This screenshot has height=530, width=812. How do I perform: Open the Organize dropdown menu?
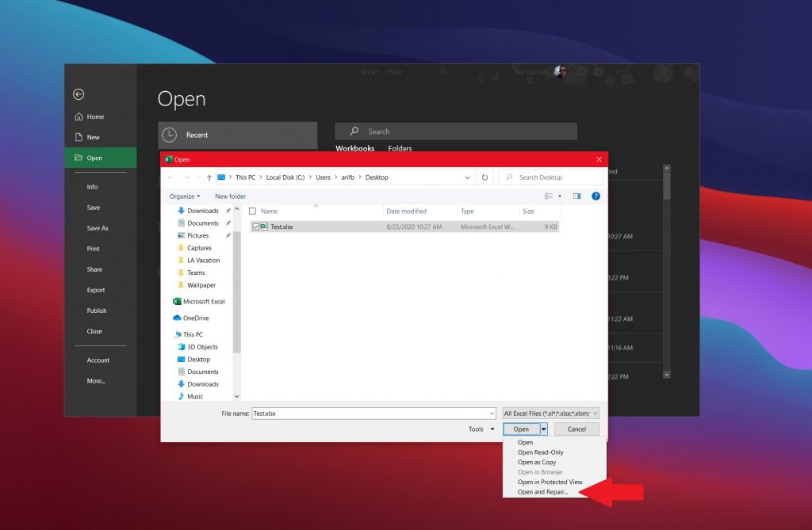tap(184, 196)
